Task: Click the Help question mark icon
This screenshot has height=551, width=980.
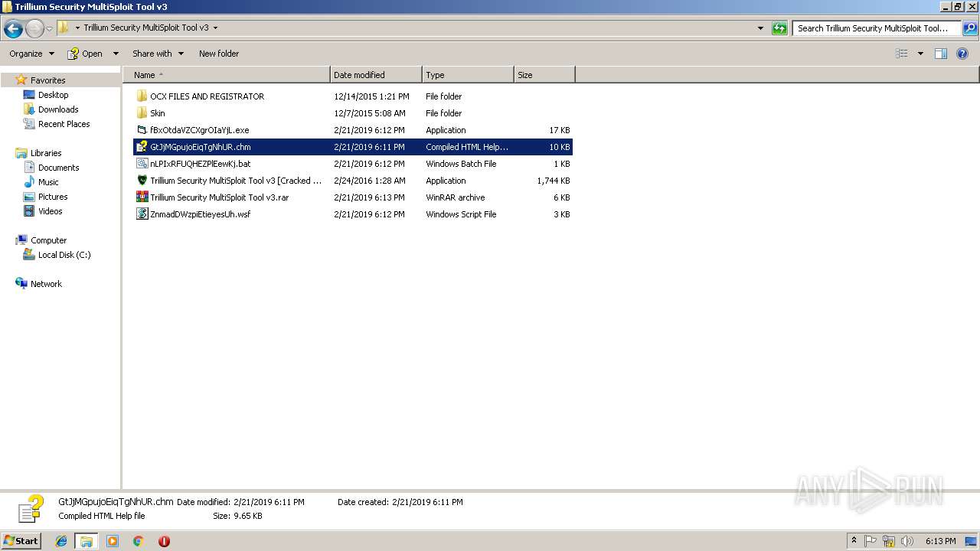Action: click(x=963, y=54)
